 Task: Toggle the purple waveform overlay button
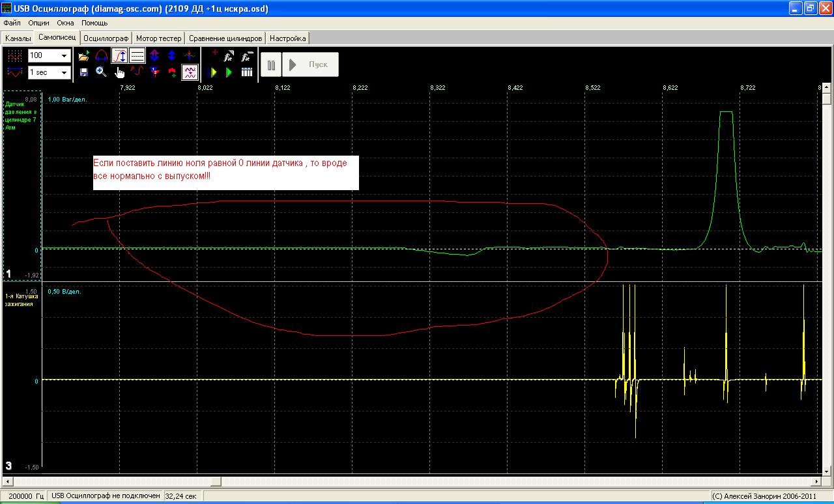tap(190, 72)
